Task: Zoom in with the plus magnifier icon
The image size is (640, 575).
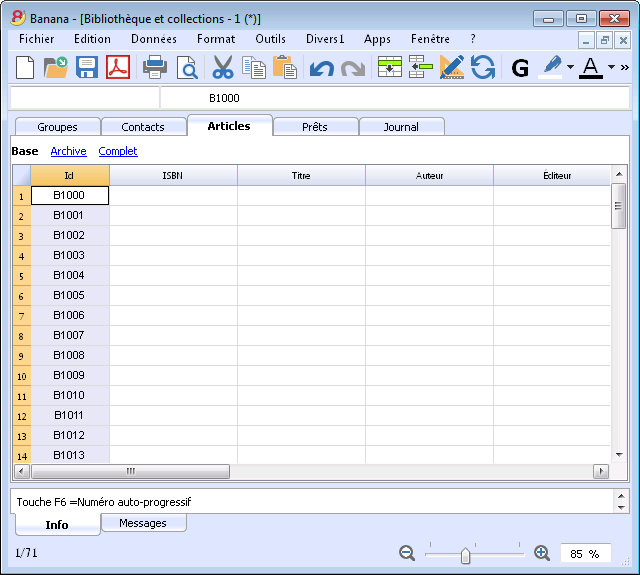Action: [542, 553]
